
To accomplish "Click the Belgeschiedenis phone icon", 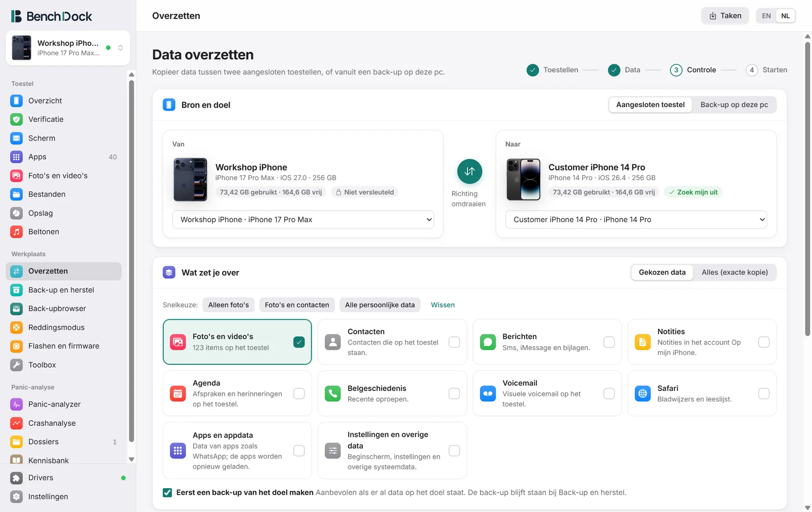I will coord(333,394).
